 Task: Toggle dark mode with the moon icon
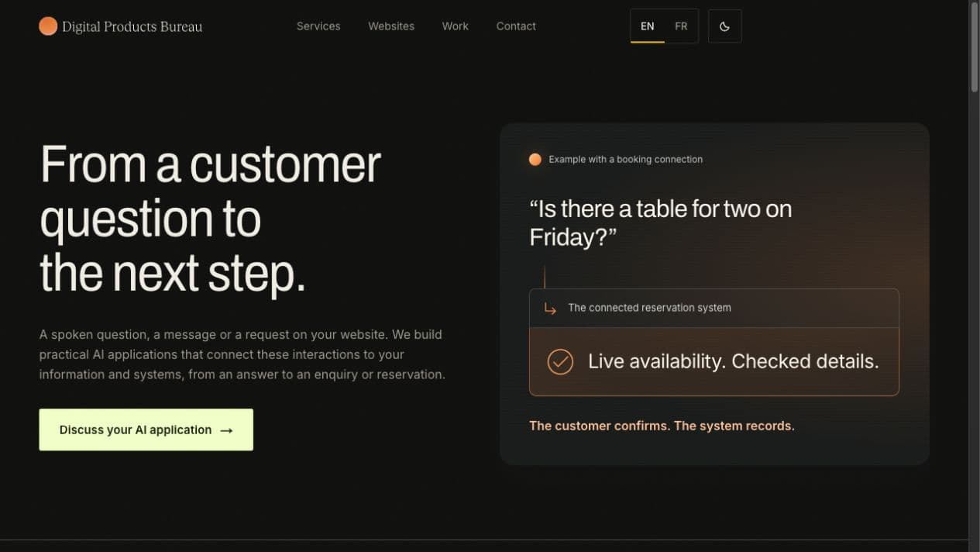(724, 26)
